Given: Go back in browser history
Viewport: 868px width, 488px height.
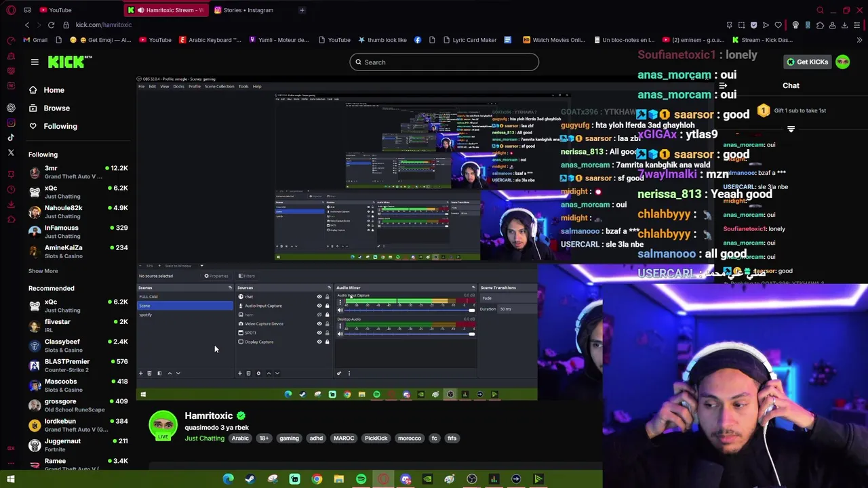Looking at the screenshot, I should 27,25.
